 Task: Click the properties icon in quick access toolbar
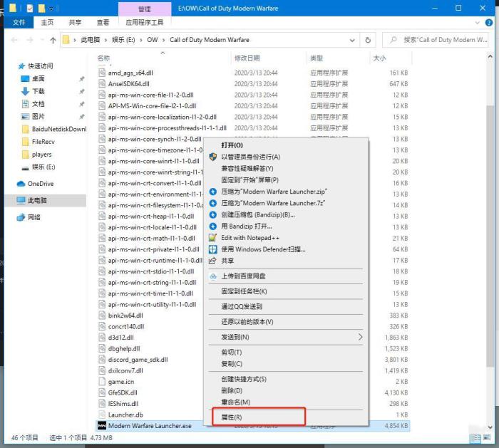(x=30, y=9)
